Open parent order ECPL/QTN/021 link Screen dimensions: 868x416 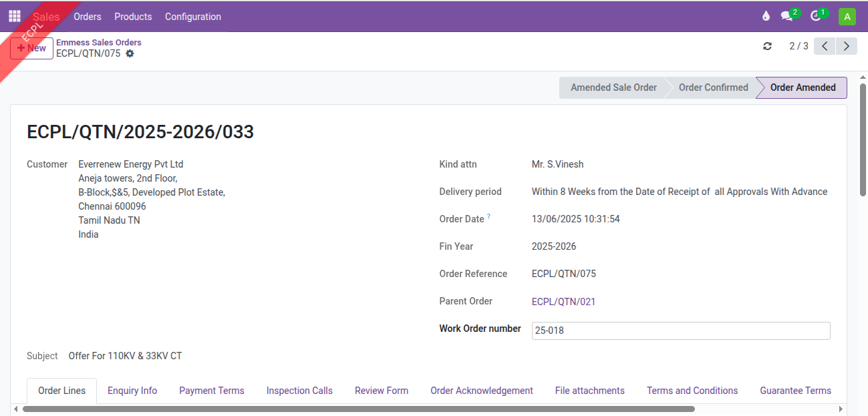(x=563, y=302)
